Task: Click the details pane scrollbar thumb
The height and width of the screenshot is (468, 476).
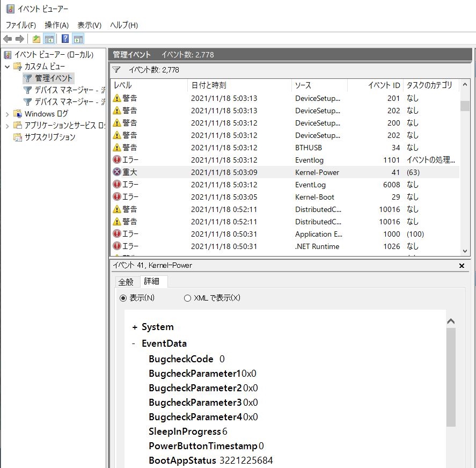Action: [x=451, y=377]
